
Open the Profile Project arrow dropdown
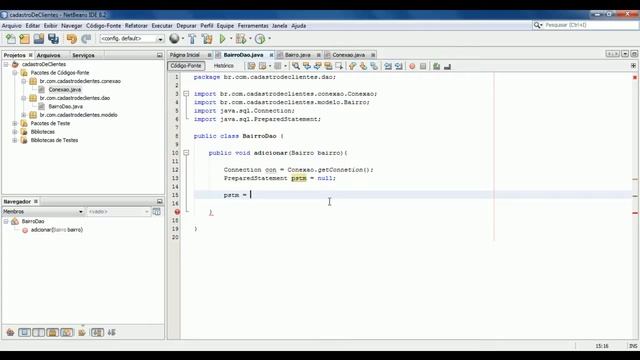[x=269, y=39]
